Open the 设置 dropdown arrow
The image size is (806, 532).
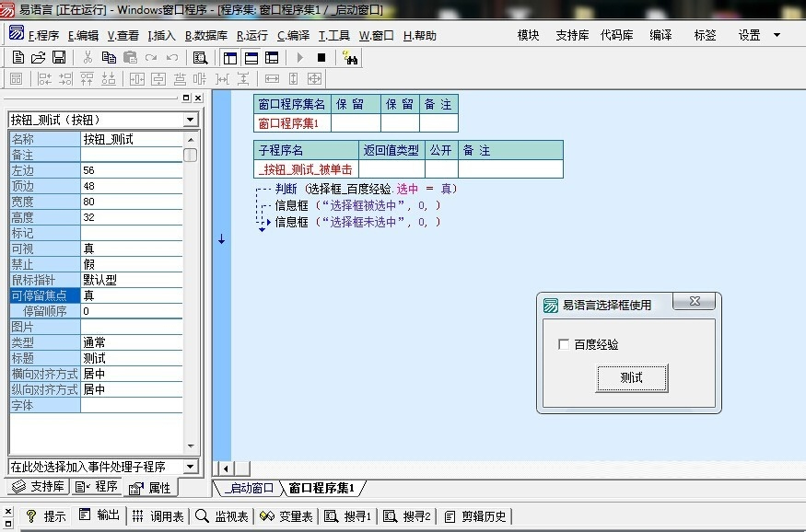[777, 35]
